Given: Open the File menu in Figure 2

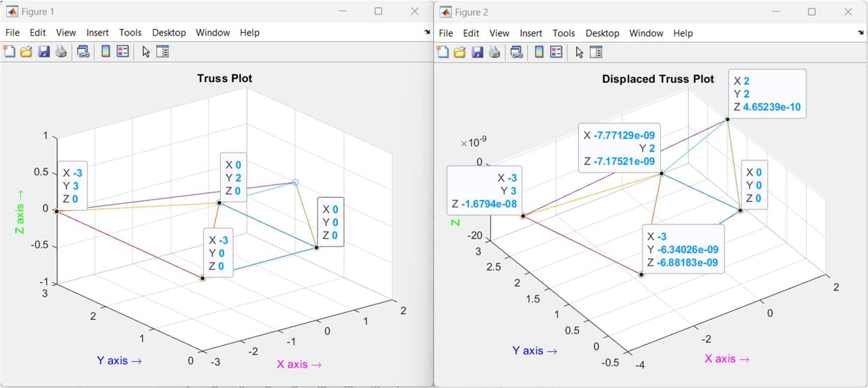Looking at the screenshot, I should 446,33.
